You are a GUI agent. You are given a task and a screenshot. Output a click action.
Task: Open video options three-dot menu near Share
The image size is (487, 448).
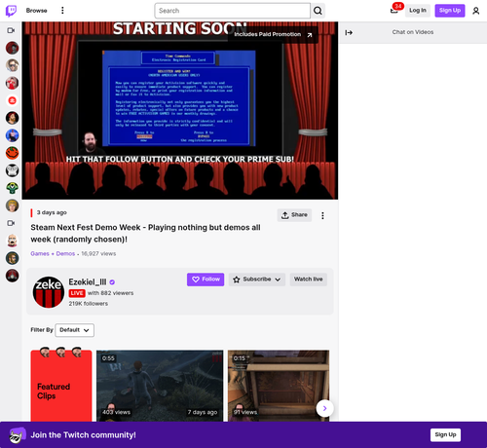pos(322,215)
